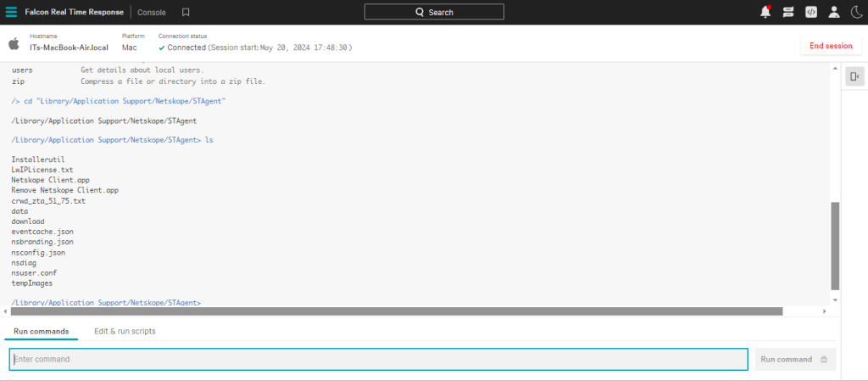
Task: Click horizontal scrollbar right arrow
Action: pos(824,311)
